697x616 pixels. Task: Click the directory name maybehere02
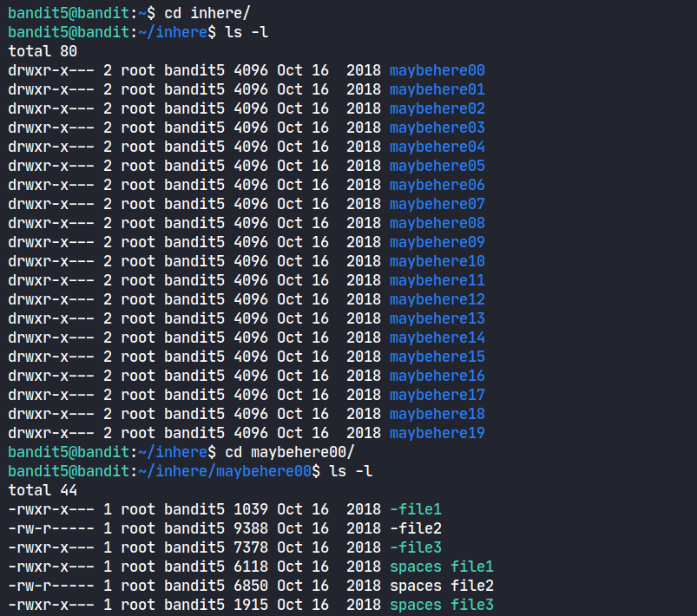[x=437, y=108]
